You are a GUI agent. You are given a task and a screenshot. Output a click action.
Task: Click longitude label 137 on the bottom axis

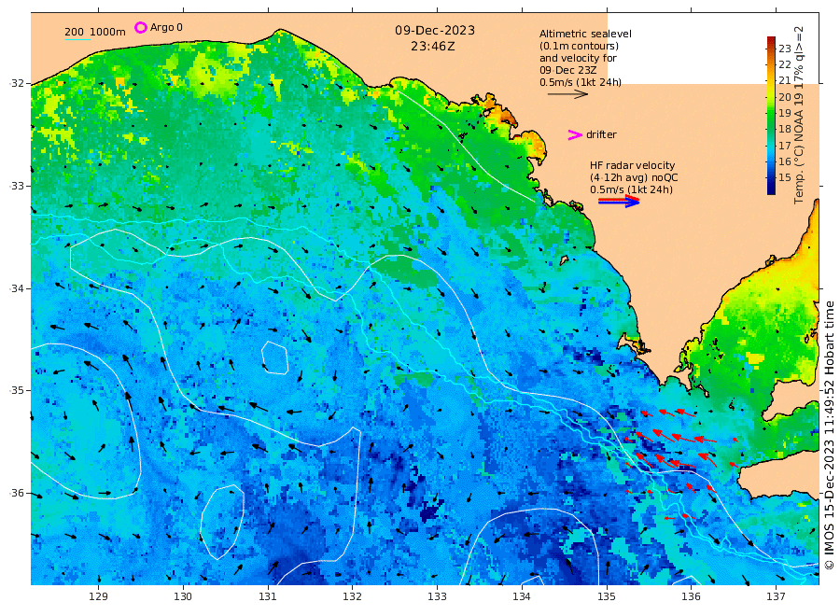[x=776, y=596]
